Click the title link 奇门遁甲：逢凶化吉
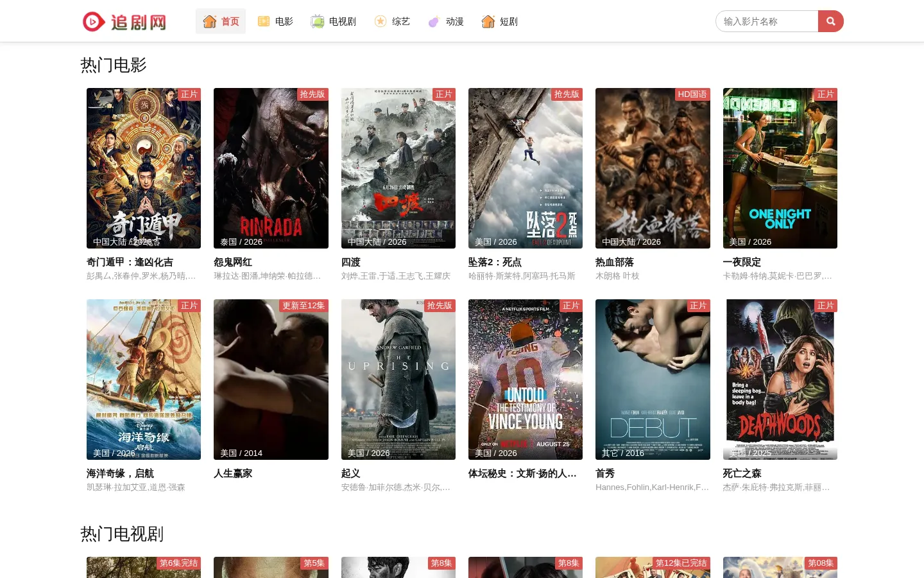The height and width of the screenshot is (578, 924). 130,262
